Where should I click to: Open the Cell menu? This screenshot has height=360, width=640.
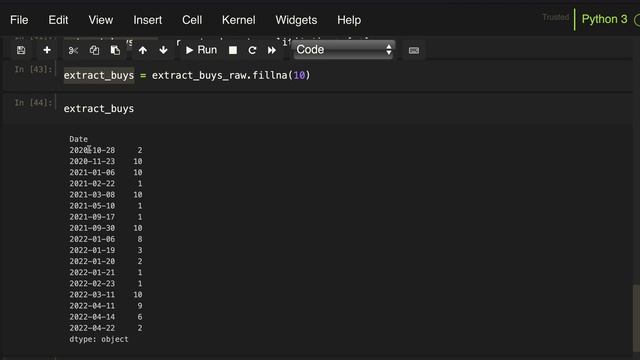point(192,20)
